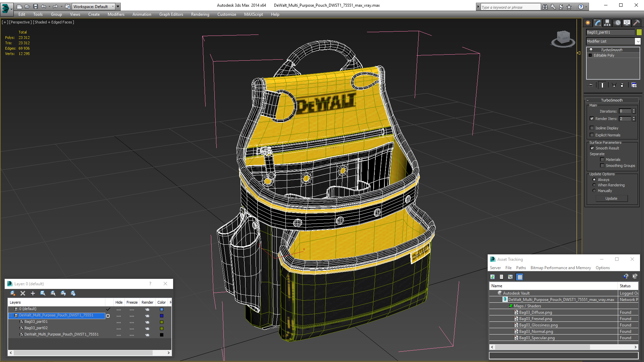Open the Rendering menu
644x362 pixels.
pos(200,14)
